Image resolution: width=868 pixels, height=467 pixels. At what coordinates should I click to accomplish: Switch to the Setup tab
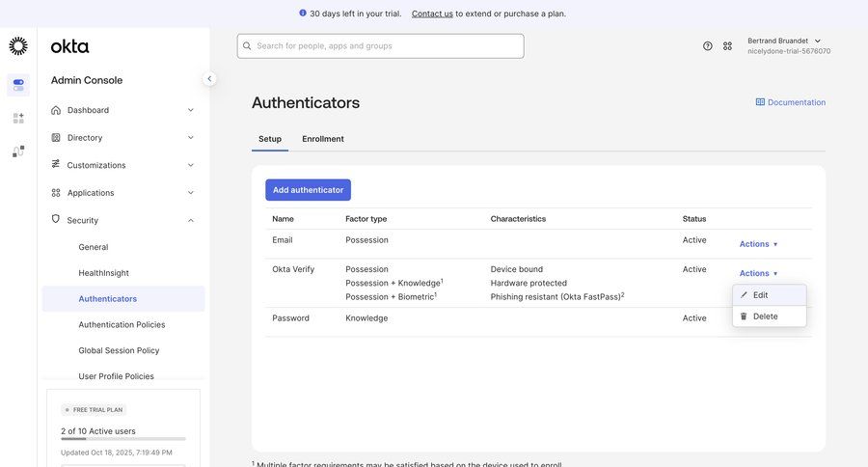[270, 139]
